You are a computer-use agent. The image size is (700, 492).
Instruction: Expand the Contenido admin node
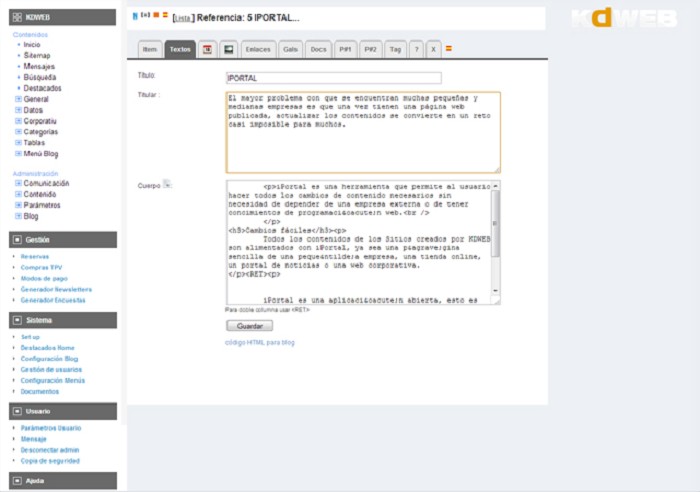(x=18, y=194)
